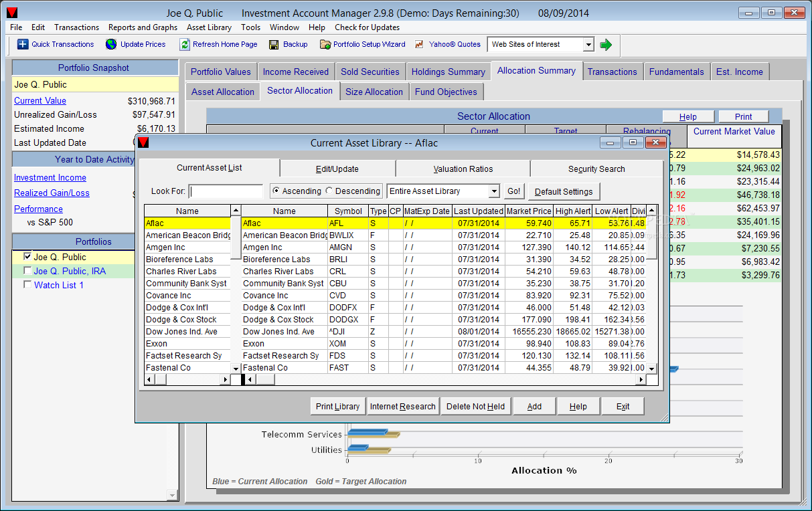Switch to the Portfolio Values tab

220,72
